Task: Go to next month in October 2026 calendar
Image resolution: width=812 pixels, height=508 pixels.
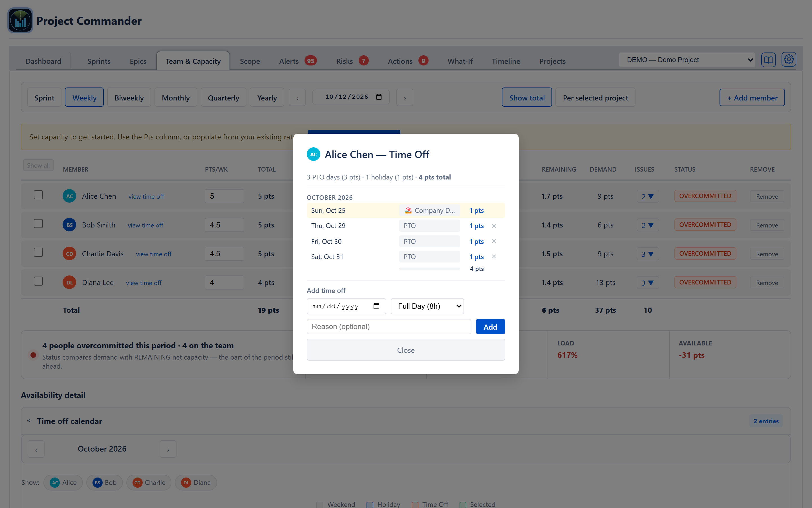Action: [x=168, y=449]
